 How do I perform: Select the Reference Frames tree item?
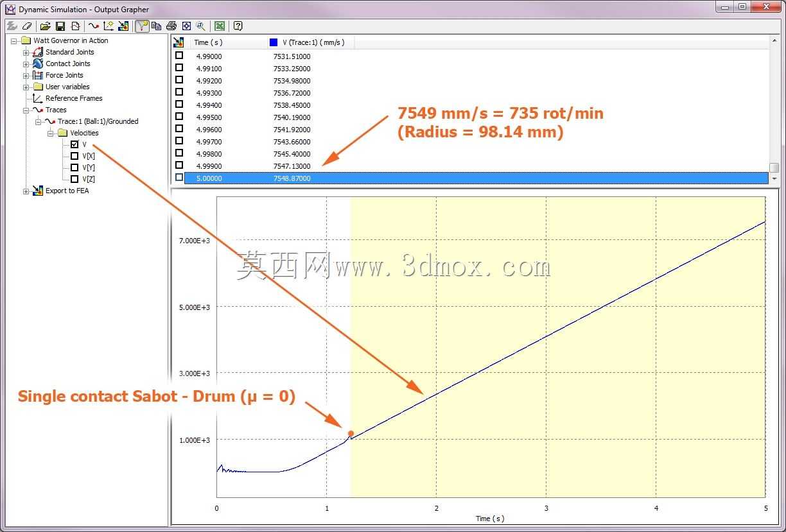pyautogui.click(x=74, y=98)
